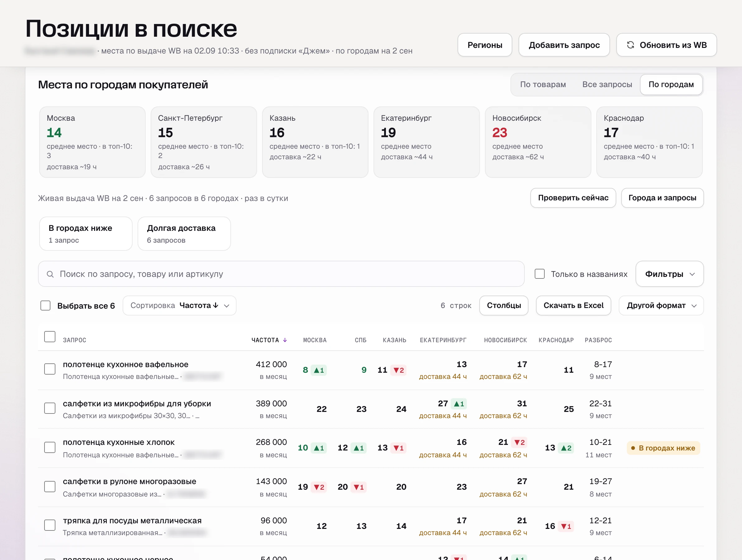This screenshot has height=560, width=742.
Task: Expand Другой формат dropdown
Action: [661, 306]
